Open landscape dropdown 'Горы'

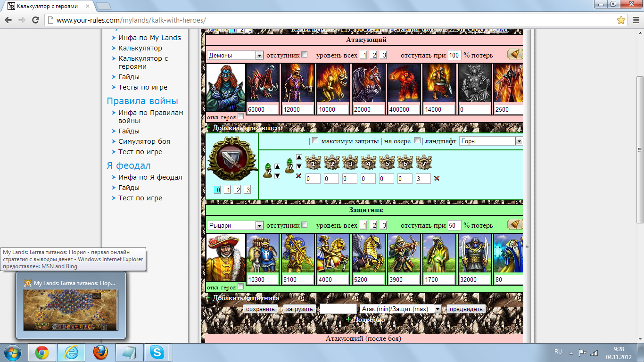[x=491, y=141]
